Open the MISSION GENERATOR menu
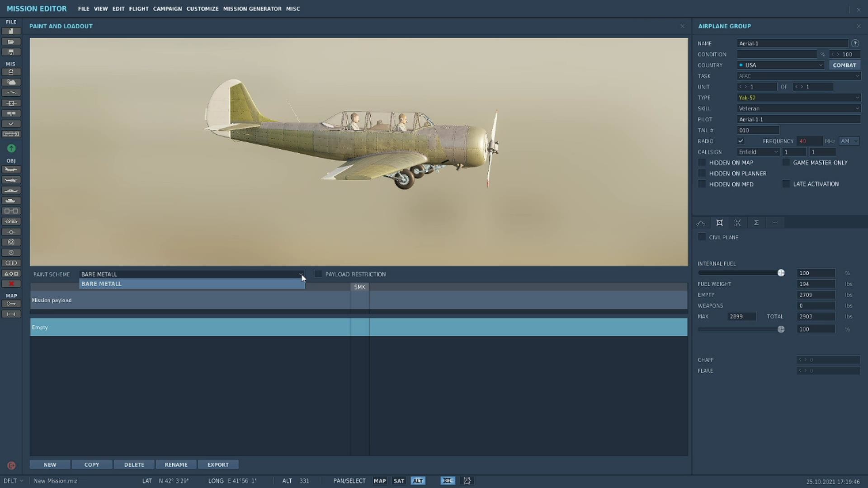The height and width of the screenshot is (488, 868). (252, 9)
